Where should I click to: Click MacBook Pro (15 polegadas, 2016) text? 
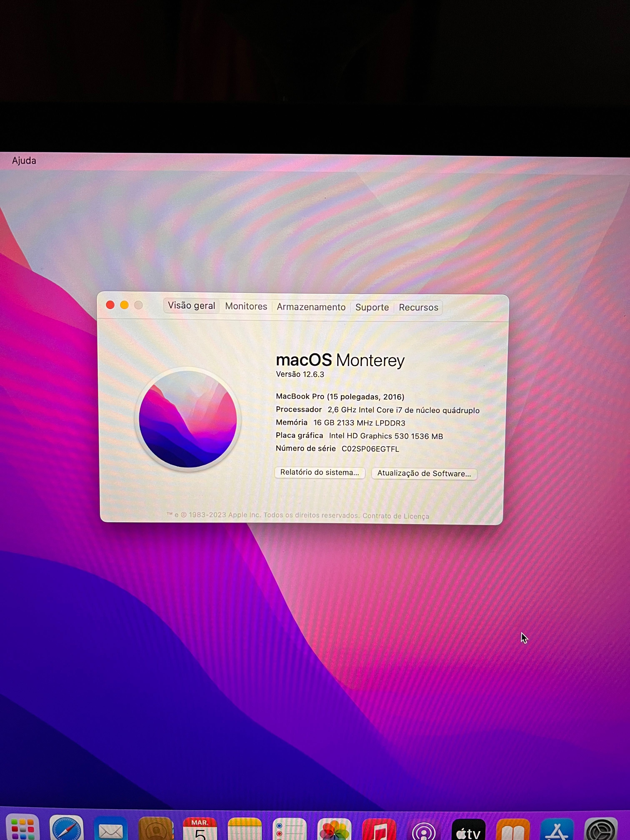click(340, 396)
